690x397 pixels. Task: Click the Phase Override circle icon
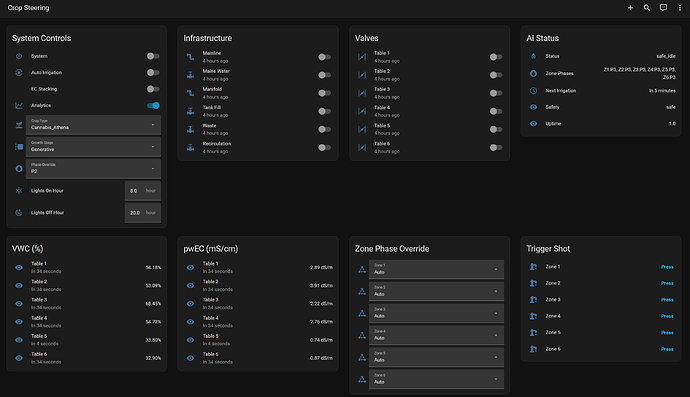19,169
